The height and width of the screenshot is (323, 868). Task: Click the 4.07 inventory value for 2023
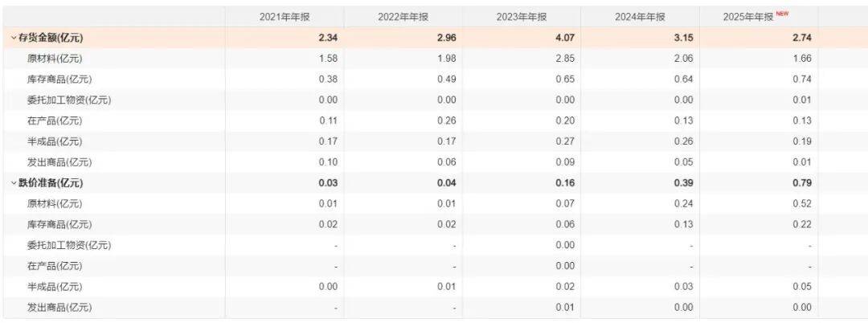565,38
